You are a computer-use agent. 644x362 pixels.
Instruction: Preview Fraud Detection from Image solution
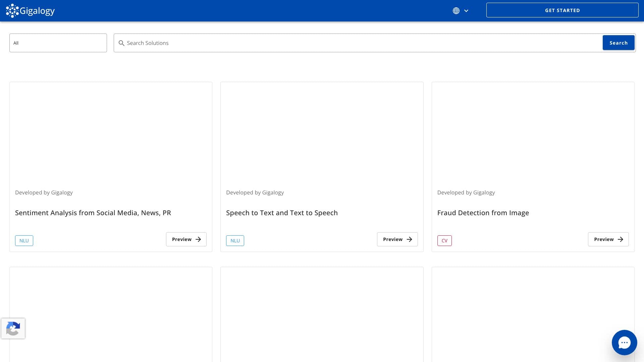[608, 239]
